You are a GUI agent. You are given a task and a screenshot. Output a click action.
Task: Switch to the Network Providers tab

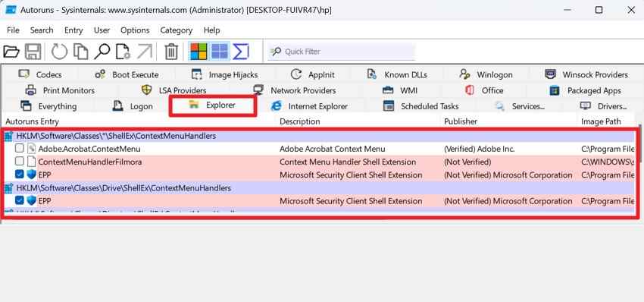[295, 90]
